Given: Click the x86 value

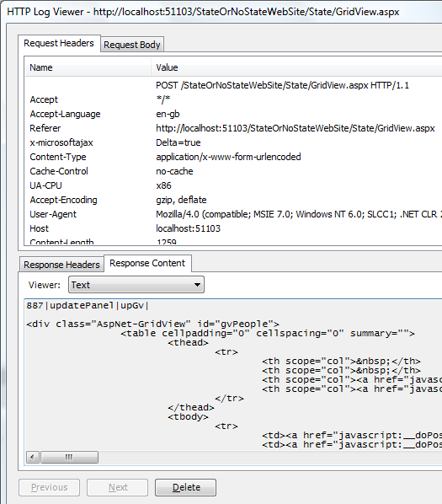Looking at the screenshot, I should [x=163, y=185].
